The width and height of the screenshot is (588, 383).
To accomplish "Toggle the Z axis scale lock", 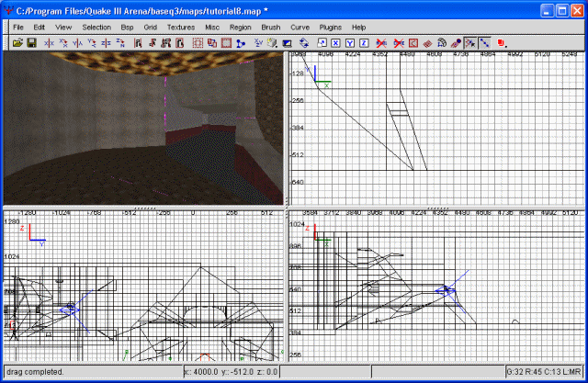I will click(364, 43).
